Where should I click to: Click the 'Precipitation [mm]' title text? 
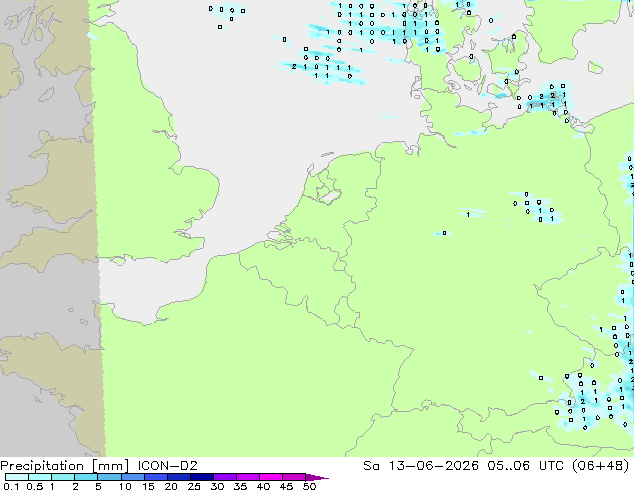click(x=65, y=466)
